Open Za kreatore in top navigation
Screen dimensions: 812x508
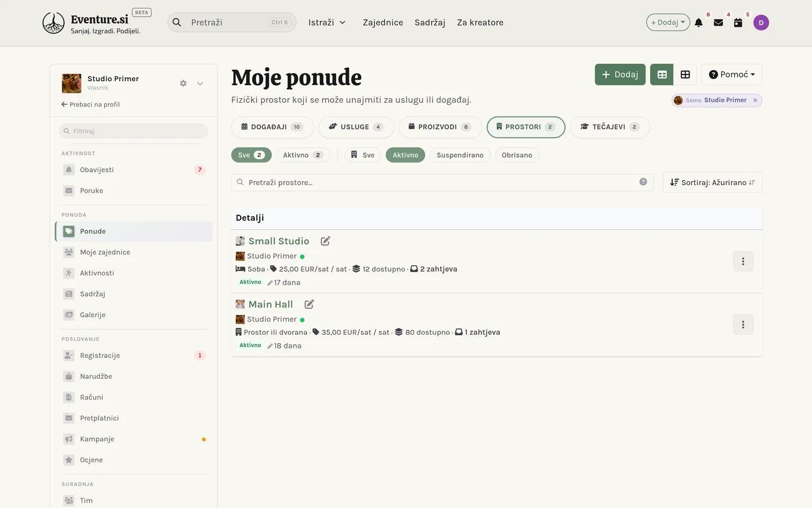pos(480,23)
